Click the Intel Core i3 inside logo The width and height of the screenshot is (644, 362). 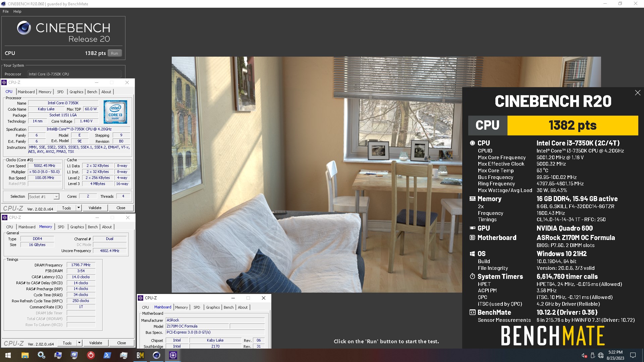pyautogui.click(x=115, y=112)
